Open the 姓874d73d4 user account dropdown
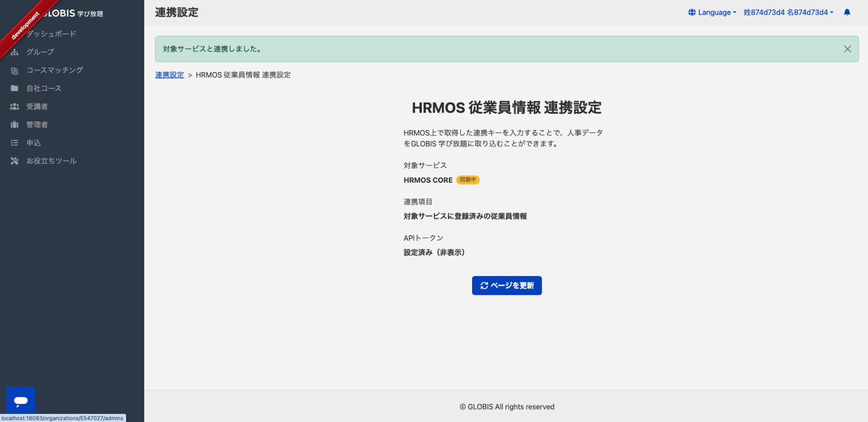The width and height of the screenshot is (868, 422). coord(788,12)
